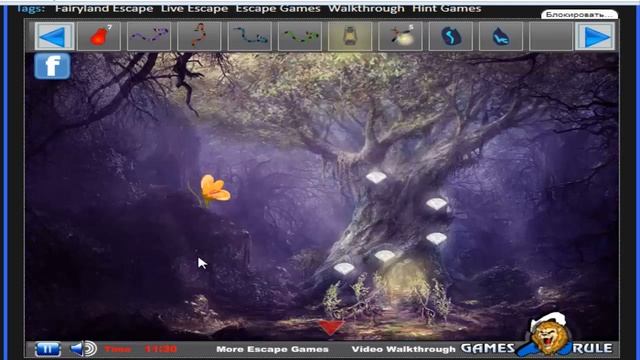640x360 pixels.
Task: Click the topmost diamond on the tree
Action: tap(376, 177)
